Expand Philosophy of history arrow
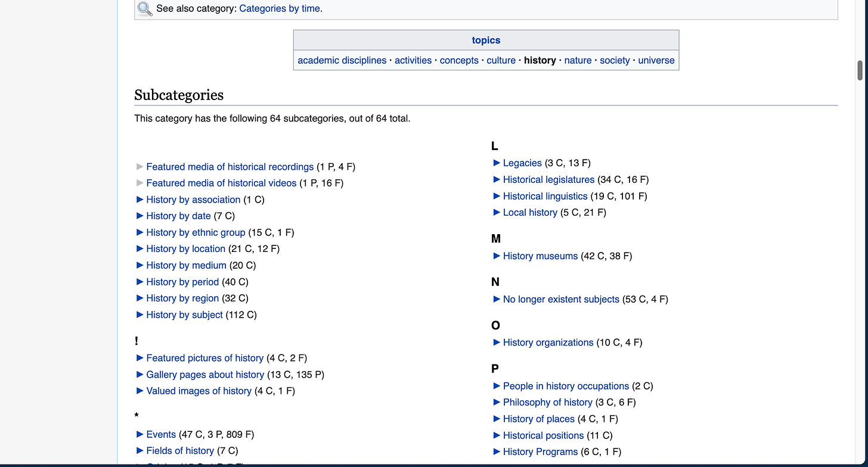The height and width of the screenshot is (467, 868). click(x=497, y=402)
